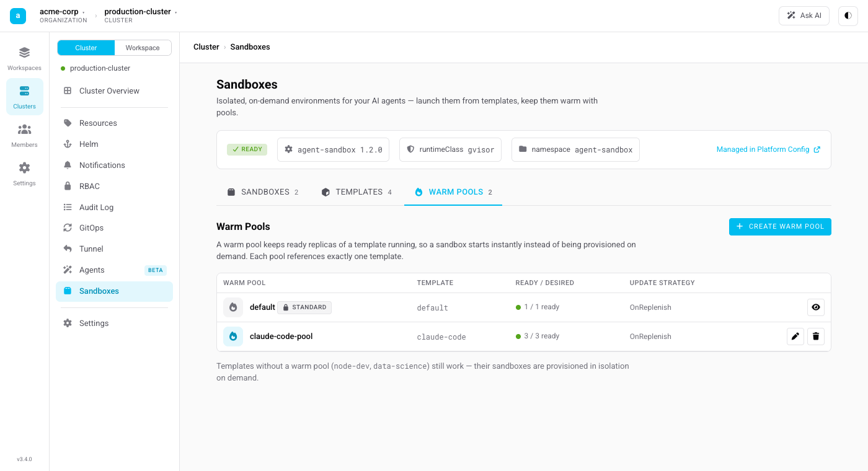Open Tunnel in the sidebar

coord(114,249)
